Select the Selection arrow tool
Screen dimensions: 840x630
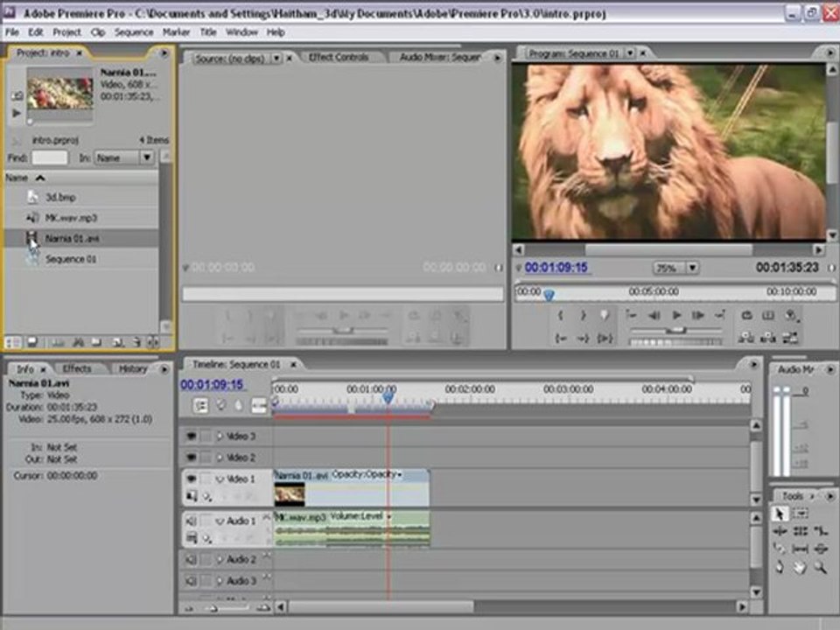coord(780,514)
